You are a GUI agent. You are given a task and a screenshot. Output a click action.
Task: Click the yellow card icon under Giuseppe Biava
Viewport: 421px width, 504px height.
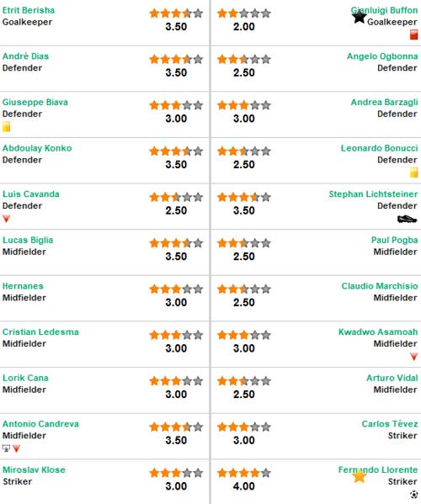click(6, 126)
